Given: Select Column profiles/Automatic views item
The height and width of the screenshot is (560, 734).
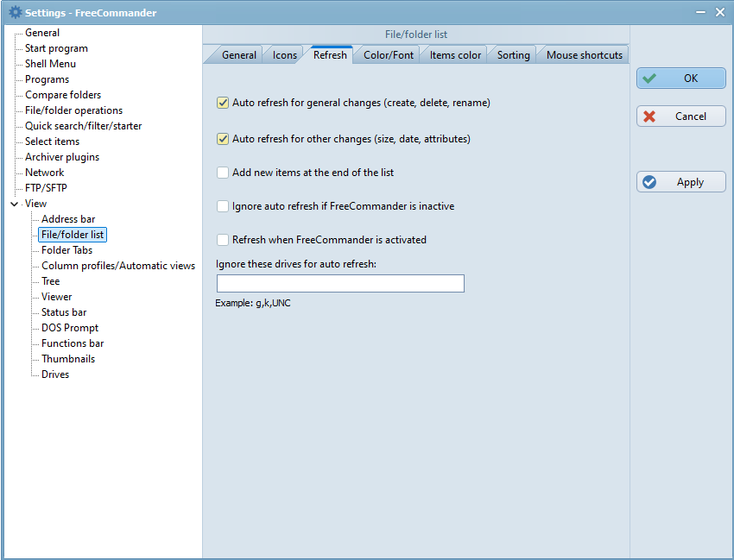Looking at the screenshot, I should point(118,265).
